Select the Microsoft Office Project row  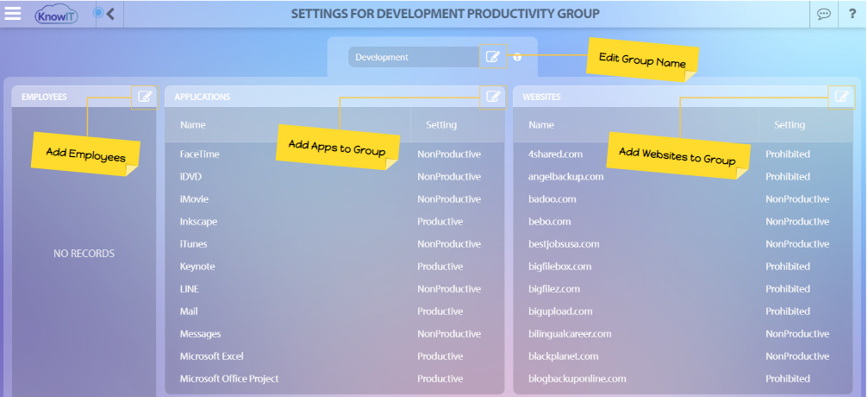(x=334, y=379)
